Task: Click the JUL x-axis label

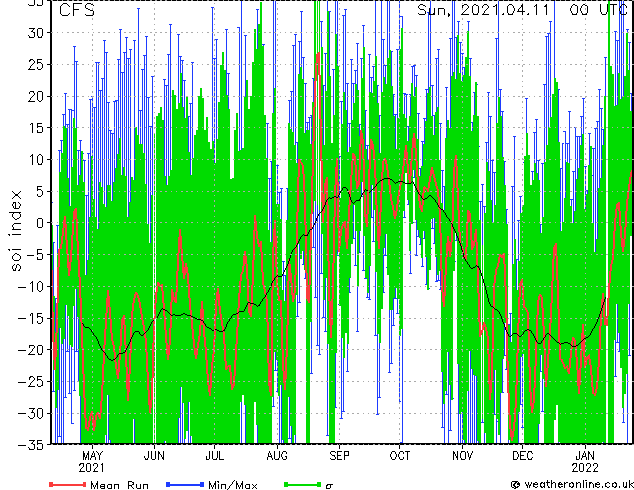Action: (x=215, y=456)
